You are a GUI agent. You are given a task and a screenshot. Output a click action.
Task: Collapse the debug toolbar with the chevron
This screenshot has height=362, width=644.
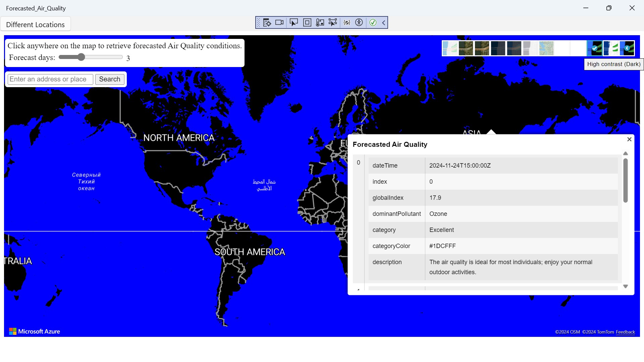pyautogui.click(x=383, y=22)
